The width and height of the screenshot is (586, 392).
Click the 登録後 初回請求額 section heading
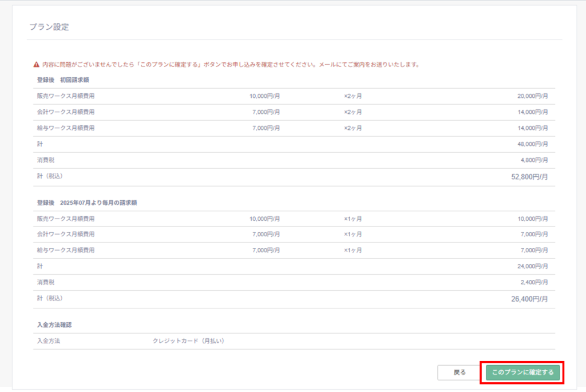pos(63,80)
